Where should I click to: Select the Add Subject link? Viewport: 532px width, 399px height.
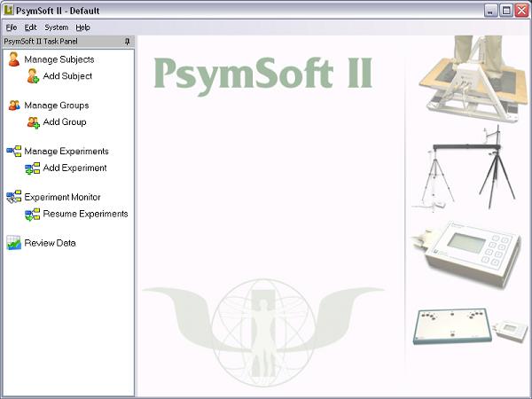tap(67, 76)
